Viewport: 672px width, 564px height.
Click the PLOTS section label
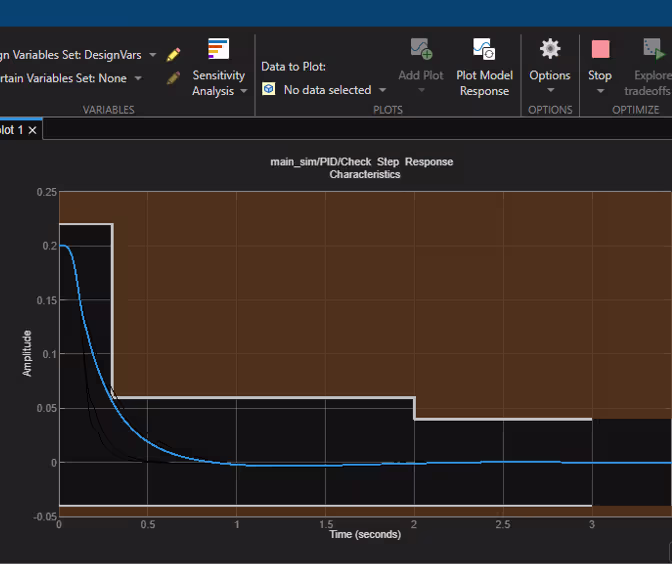tap(388, 110)
